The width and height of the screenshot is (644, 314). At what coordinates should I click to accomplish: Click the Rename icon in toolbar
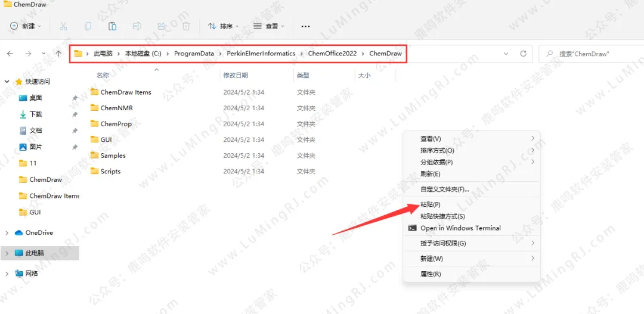137,26
